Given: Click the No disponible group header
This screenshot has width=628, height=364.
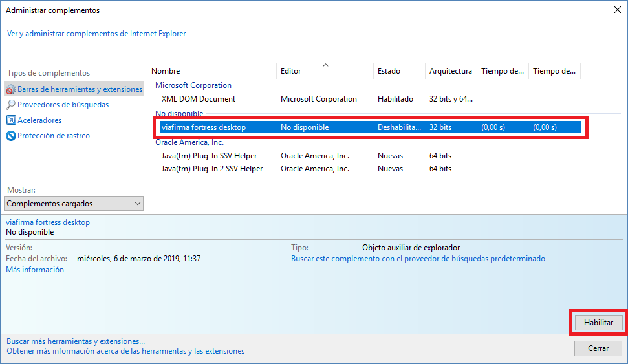Looking at the screenshot, I should [179, 113].
